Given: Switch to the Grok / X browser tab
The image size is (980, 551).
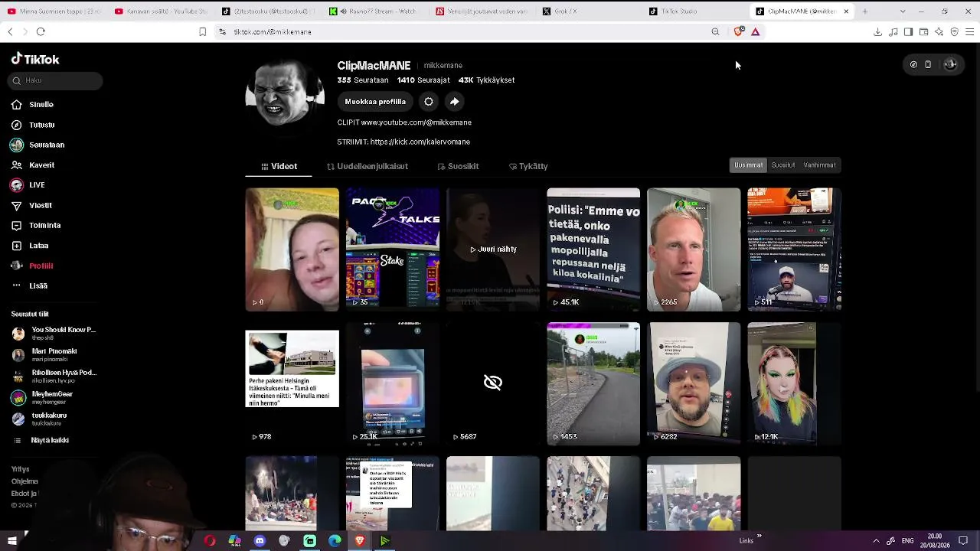Looking at the screenshot, I should pos(586,11).
